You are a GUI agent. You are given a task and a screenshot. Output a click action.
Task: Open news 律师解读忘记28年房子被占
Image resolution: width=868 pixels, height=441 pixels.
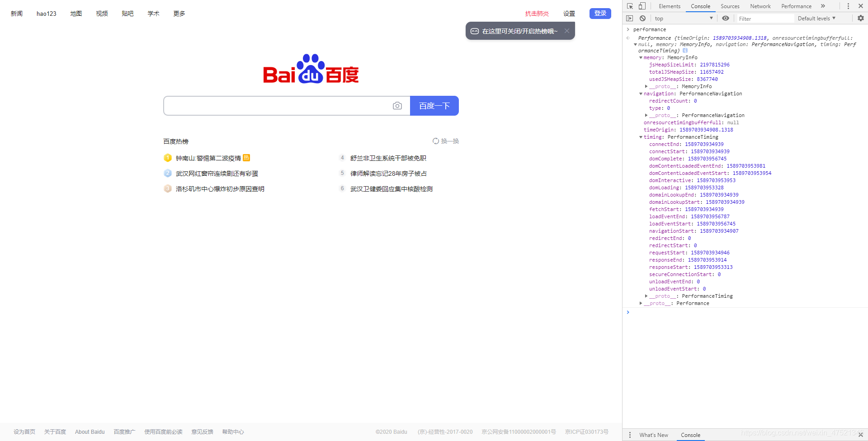(x=389, y=174)
